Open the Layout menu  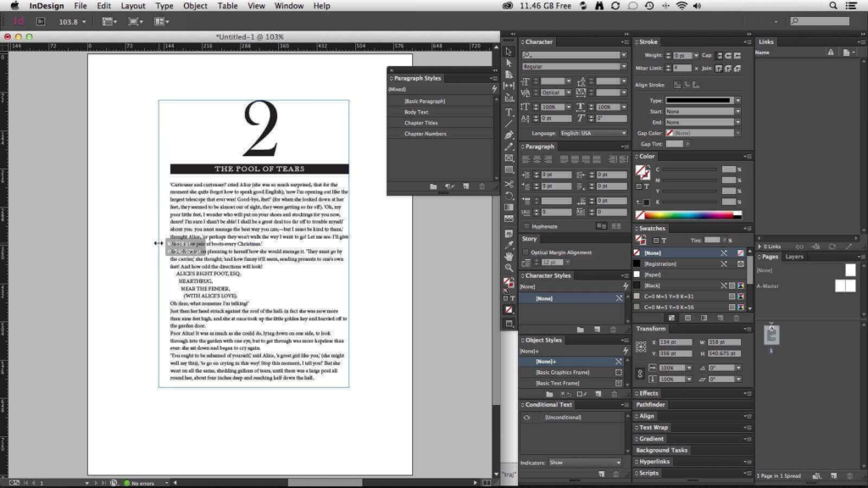click(133, 6)
